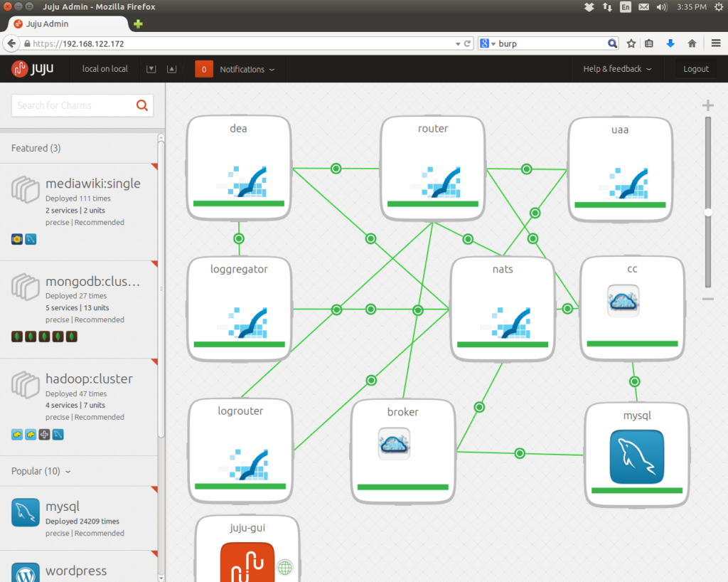Open the mysql charm title in sidebar
728x582 pixels.
(63, 507)
